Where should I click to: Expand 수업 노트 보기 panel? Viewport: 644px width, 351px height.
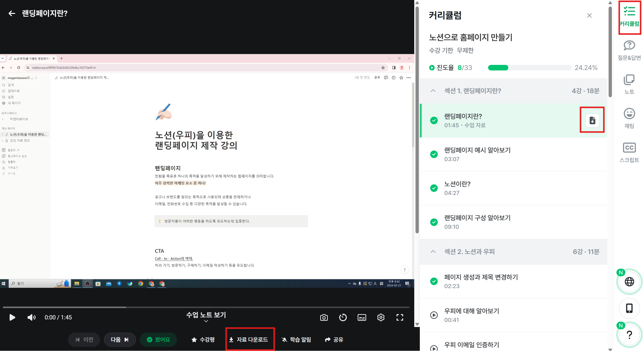pyautogui.click(x=206, y=317)
